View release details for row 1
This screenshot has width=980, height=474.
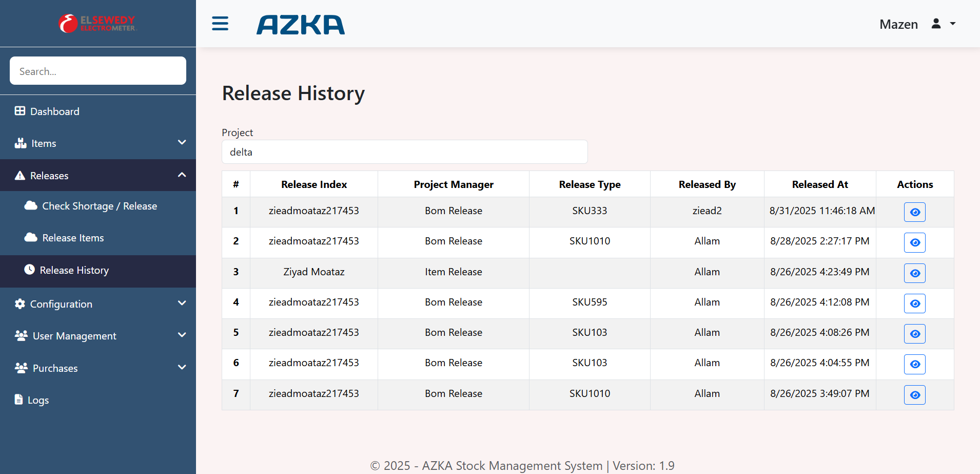click(914, 212)
